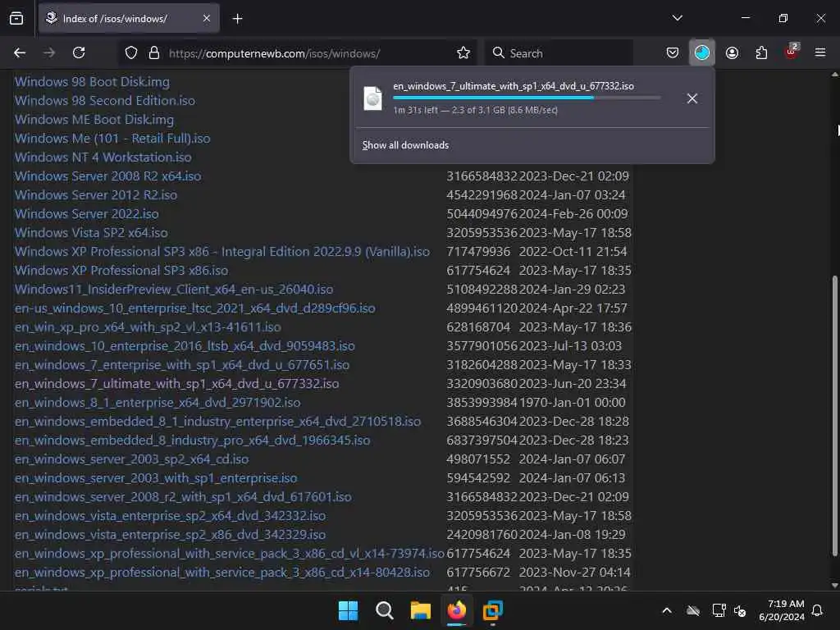Select the Index of /isos/windows/ tab
840x630 pixels.
[129, 19]
